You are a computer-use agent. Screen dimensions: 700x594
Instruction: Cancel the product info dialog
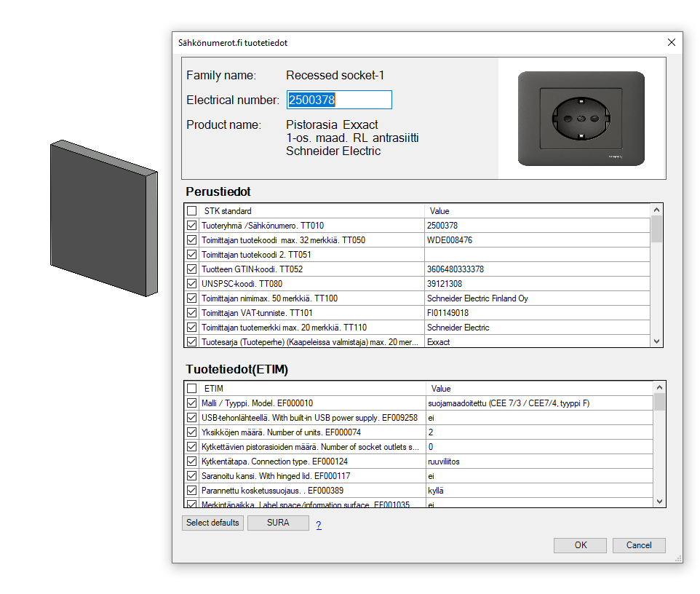[639, 545]
